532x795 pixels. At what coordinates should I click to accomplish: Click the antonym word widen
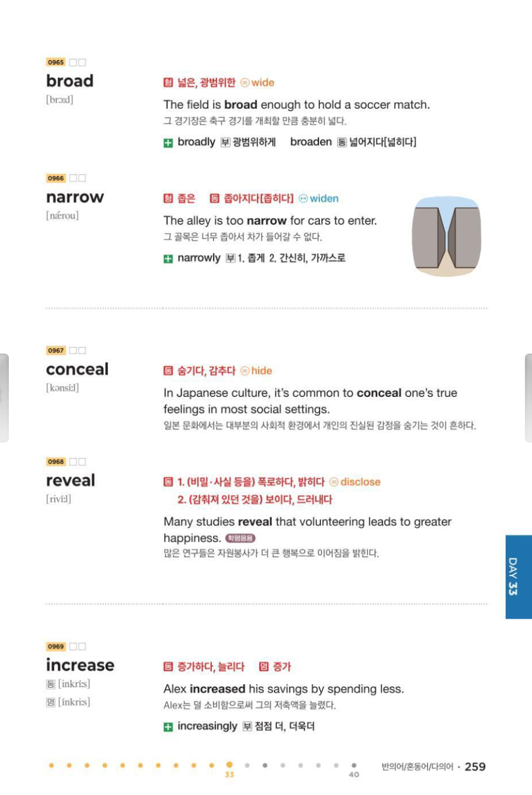click(324, 199)
